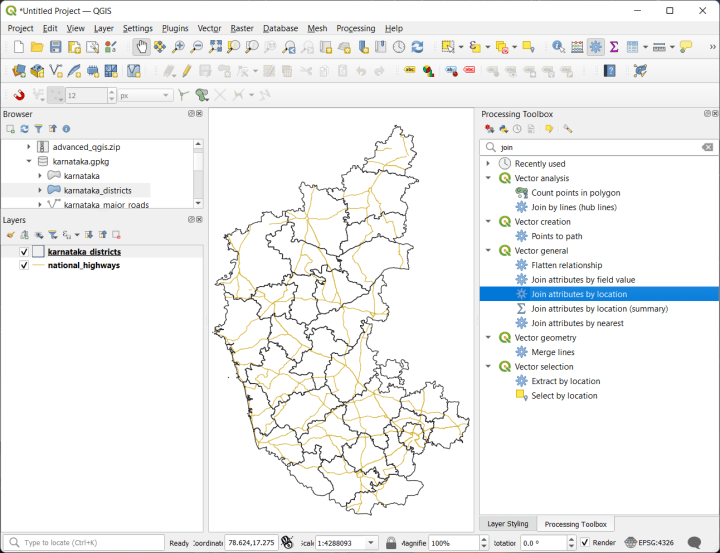Toggle the Render checkbox in status bar

(x=585, y=542)
